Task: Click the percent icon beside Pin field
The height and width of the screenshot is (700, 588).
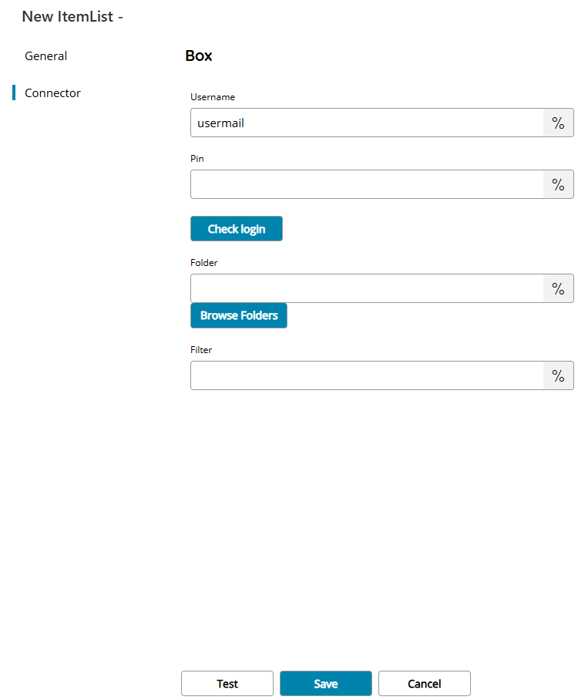Action: click(558, 184)
